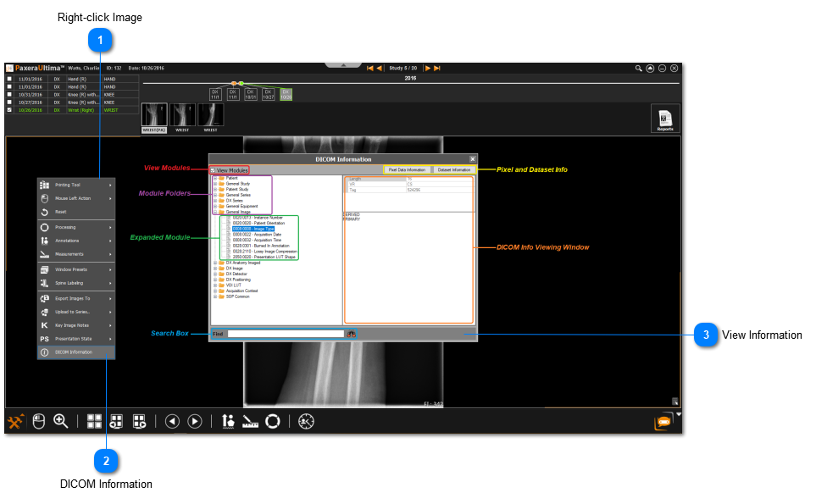The height and width of the screenshot is (504, 816).
Task: Check the 10/31/2016 Knee study checkbox
Action: 9,94
